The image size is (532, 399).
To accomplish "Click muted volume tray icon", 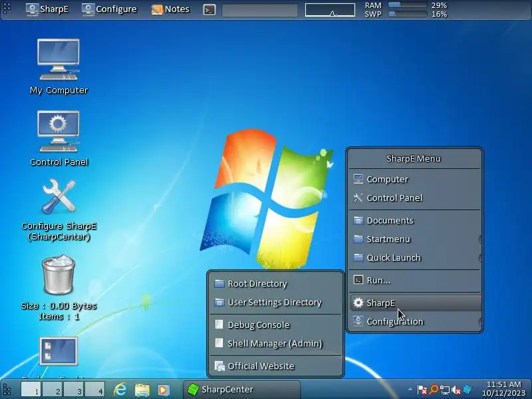I will [456, 390].
